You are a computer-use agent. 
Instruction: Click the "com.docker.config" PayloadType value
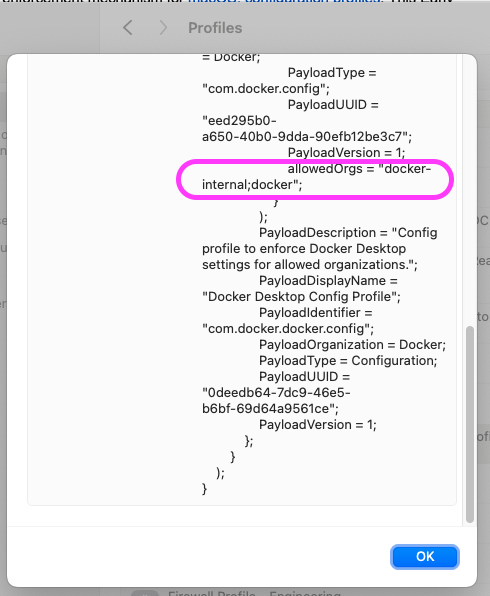coord(266,89)
